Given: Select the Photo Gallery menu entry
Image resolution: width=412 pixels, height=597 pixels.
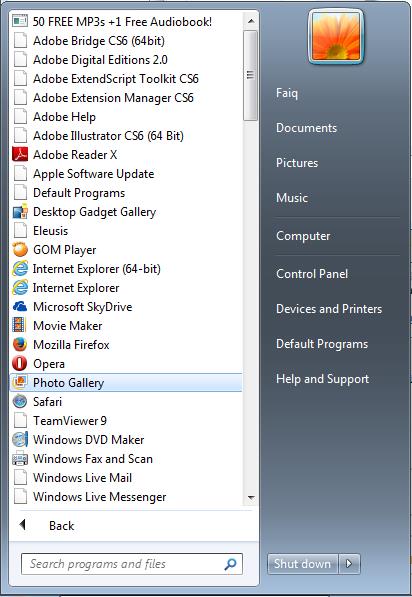Looking at the screenshot, I should coord(126,383).
